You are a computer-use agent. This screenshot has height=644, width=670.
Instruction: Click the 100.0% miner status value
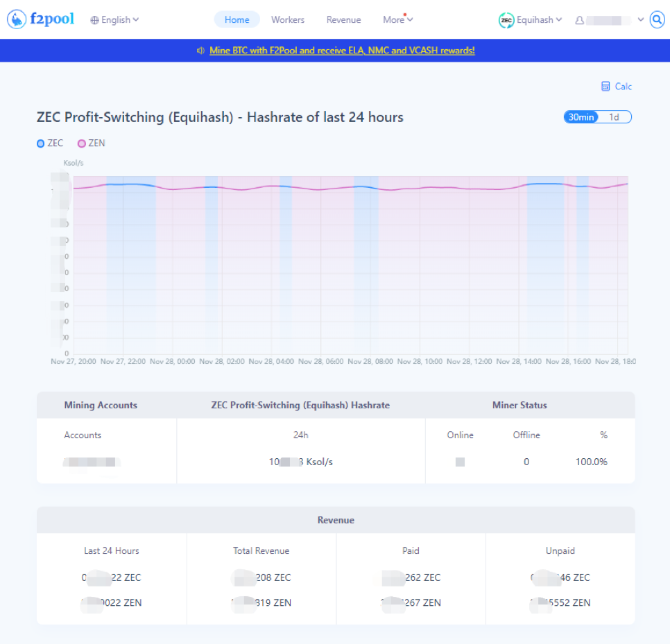[592, 462]
